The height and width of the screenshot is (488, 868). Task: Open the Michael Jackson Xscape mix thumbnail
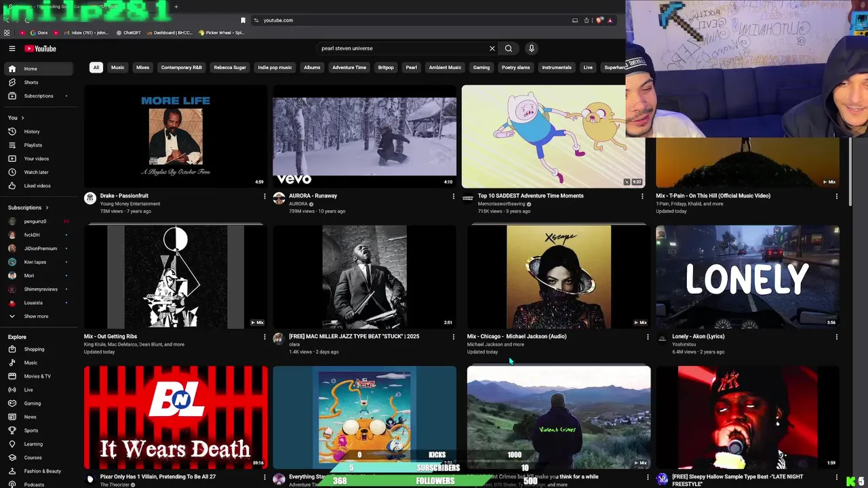click(559, 277)
